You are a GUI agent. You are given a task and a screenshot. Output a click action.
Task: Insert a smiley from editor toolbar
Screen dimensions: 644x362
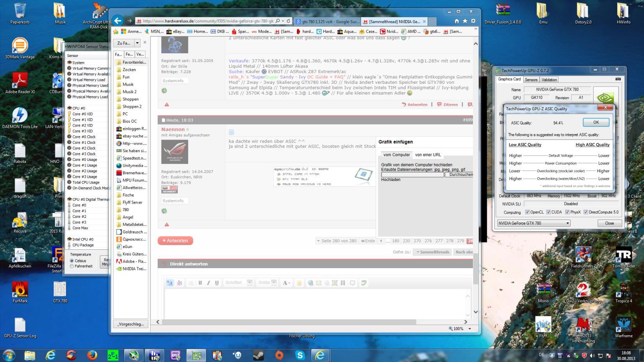point(299,283)
